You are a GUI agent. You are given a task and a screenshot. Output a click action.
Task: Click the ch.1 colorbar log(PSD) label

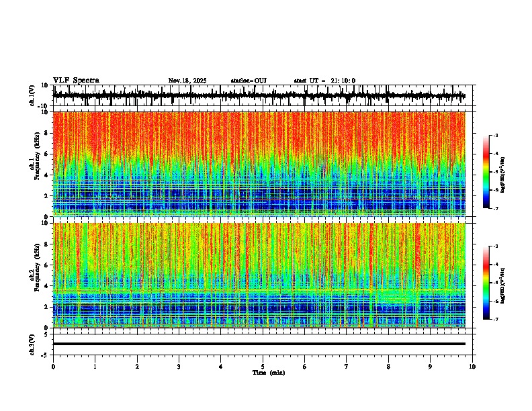[503, 175]
